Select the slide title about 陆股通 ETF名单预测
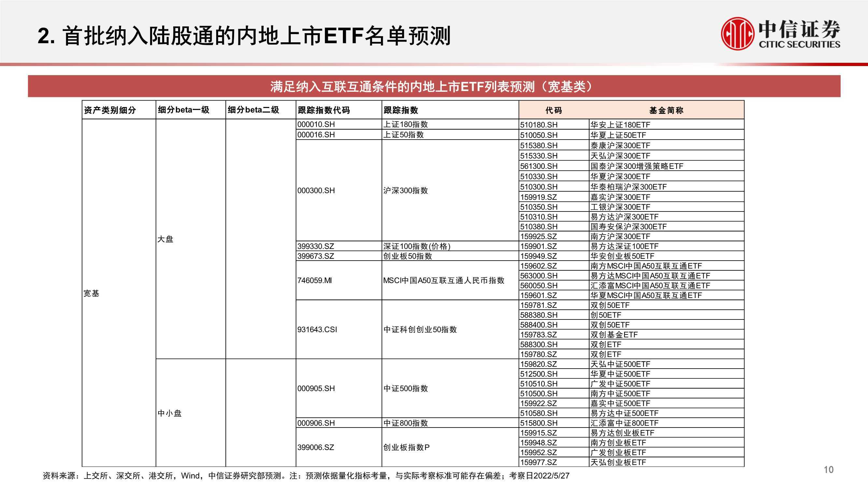868x488 pixels. click(x=244, y=36)
